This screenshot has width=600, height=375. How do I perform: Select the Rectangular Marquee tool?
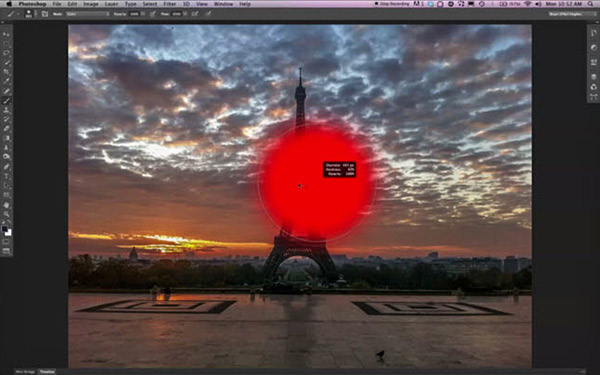[7, 43]
